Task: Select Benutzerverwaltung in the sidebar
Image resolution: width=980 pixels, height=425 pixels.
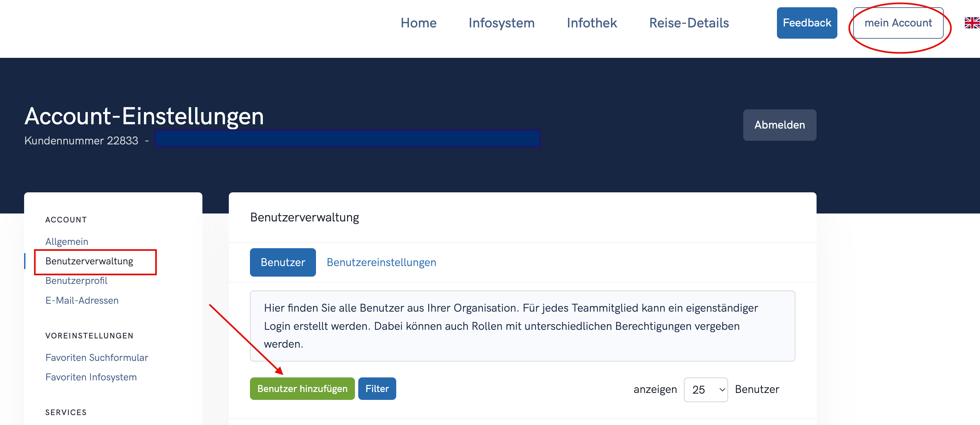Action: [x=89, y=261]
